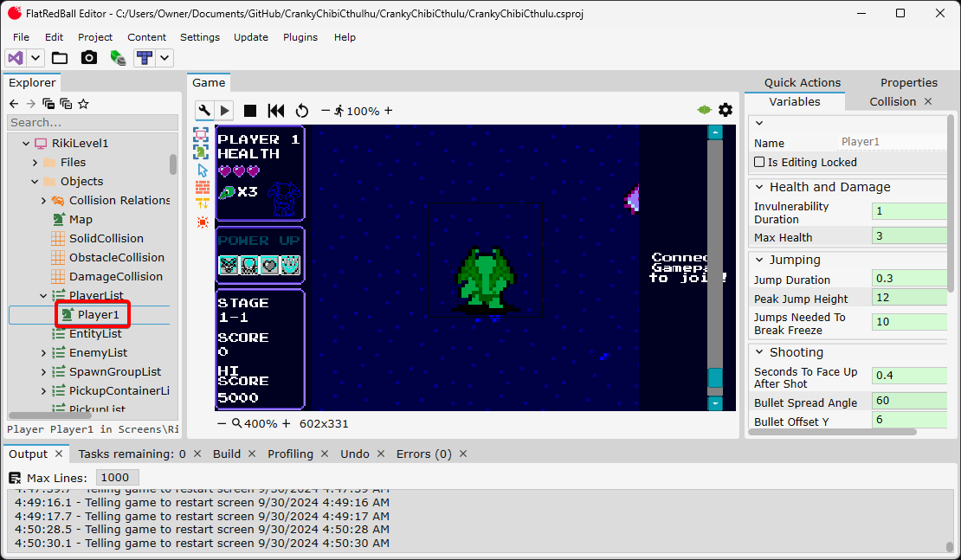Collapse the Shooting properties section

[x=758, y=352]
